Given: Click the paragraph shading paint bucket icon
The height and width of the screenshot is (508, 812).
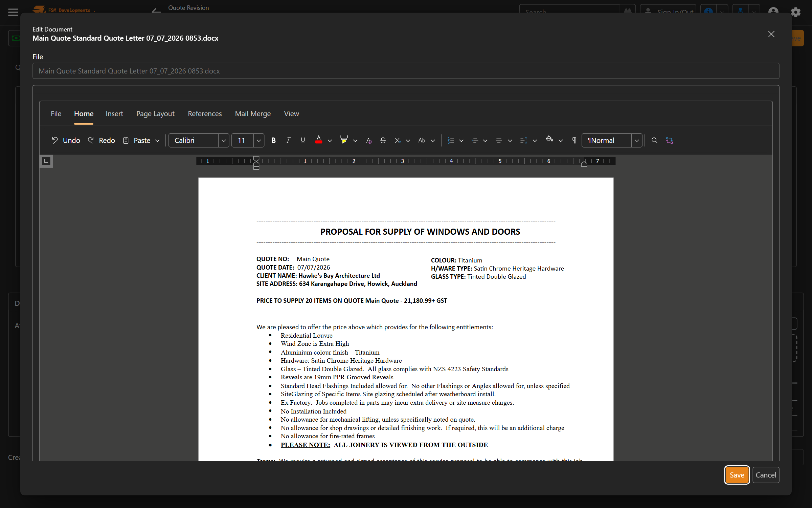Looking at the screenshot, I should [x=549, y=139].
